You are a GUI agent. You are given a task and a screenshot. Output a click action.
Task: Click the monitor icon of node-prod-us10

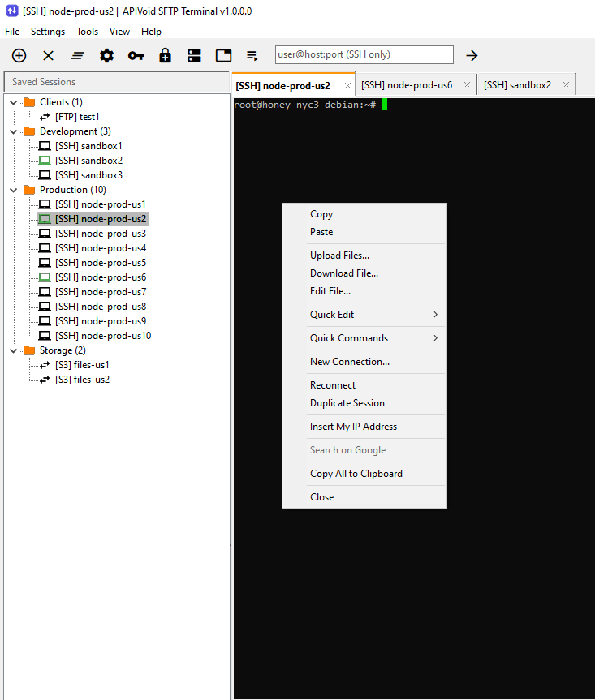click(x=45, y=336)
